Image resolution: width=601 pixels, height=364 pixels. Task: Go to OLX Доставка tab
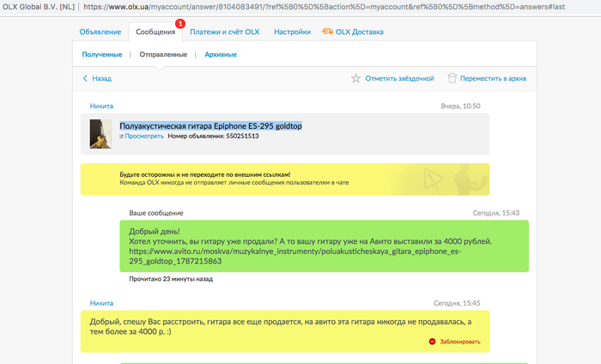click(x=360, y=32)
